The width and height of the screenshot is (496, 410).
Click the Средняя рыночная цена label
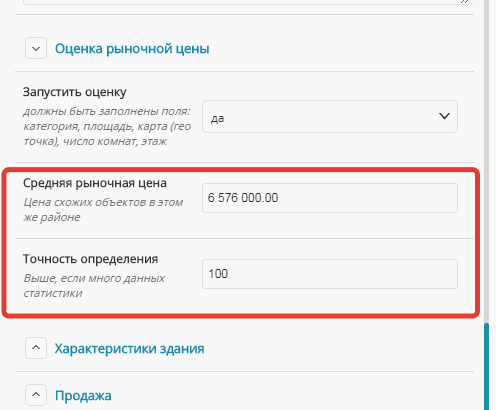95,183
